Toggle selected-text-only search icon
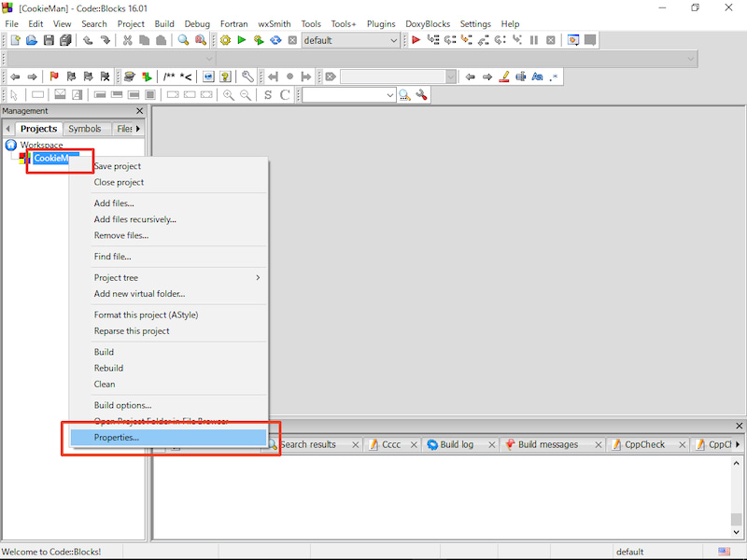The image size is (747, 560). [521, 77]
